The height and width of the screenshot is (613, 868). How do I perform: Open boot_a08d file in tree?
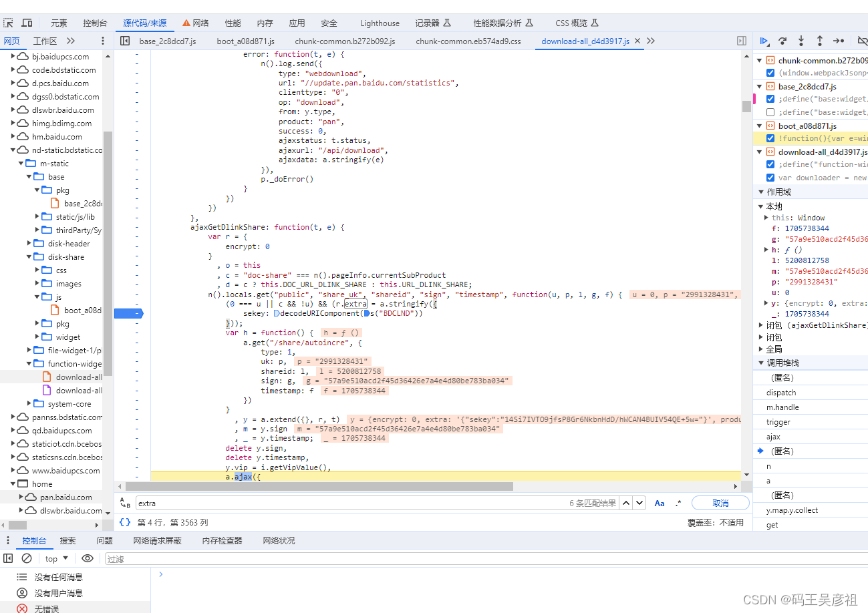click(76, 311)
